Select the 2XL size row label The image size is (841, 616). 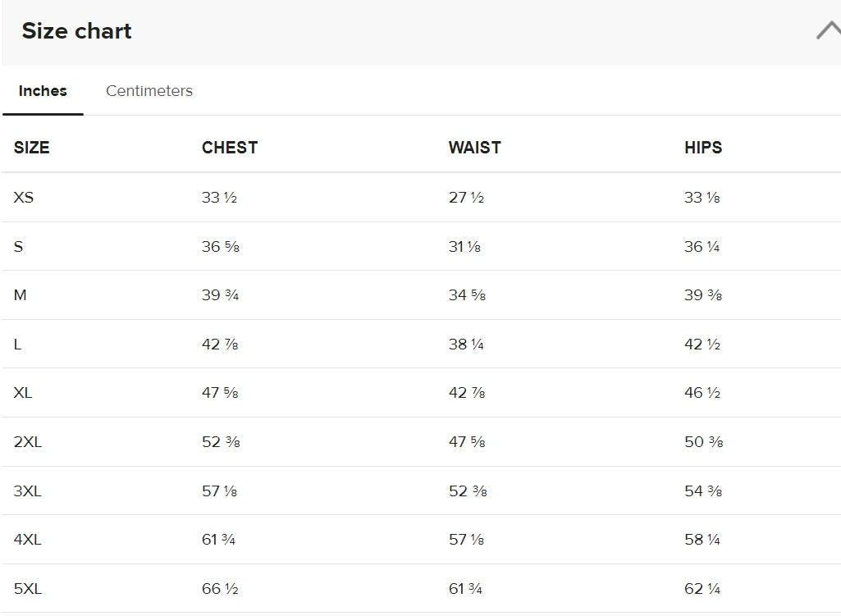[x=28, y=442]
